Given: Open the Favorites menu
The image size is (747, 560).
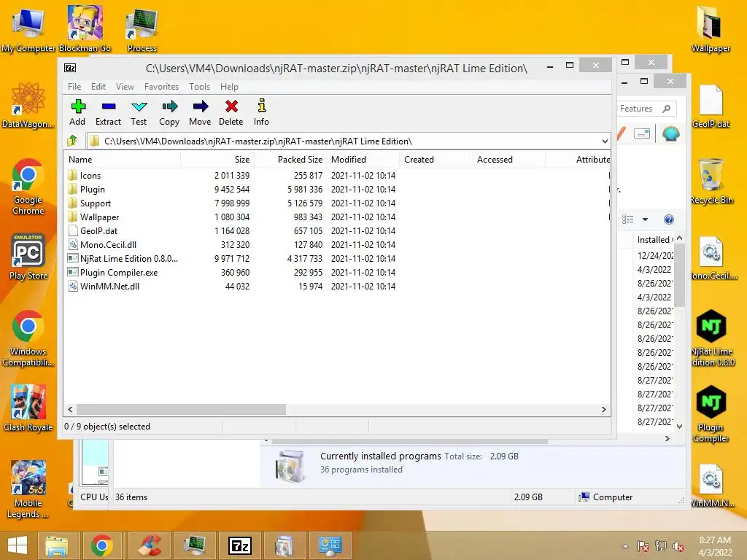Looking at the screenshot, I should pyautogui.click(x=161, y=87).
